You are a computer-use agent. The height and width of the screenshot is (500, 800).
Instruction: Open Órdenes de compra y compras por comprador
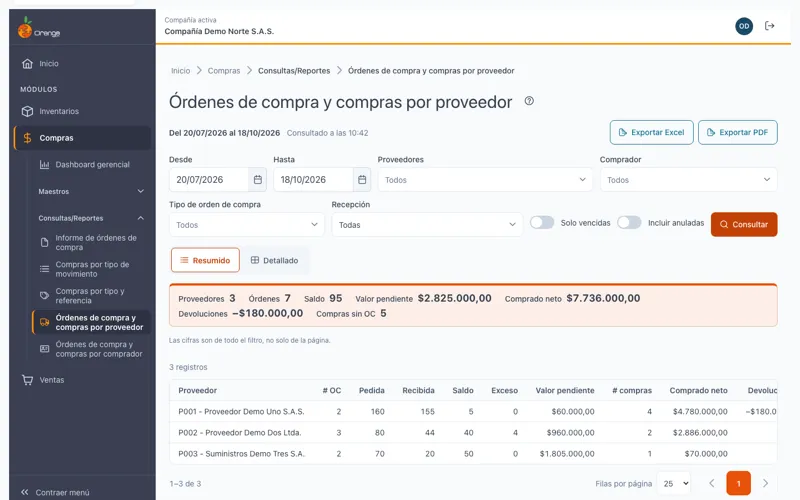[x=91, y=349]
